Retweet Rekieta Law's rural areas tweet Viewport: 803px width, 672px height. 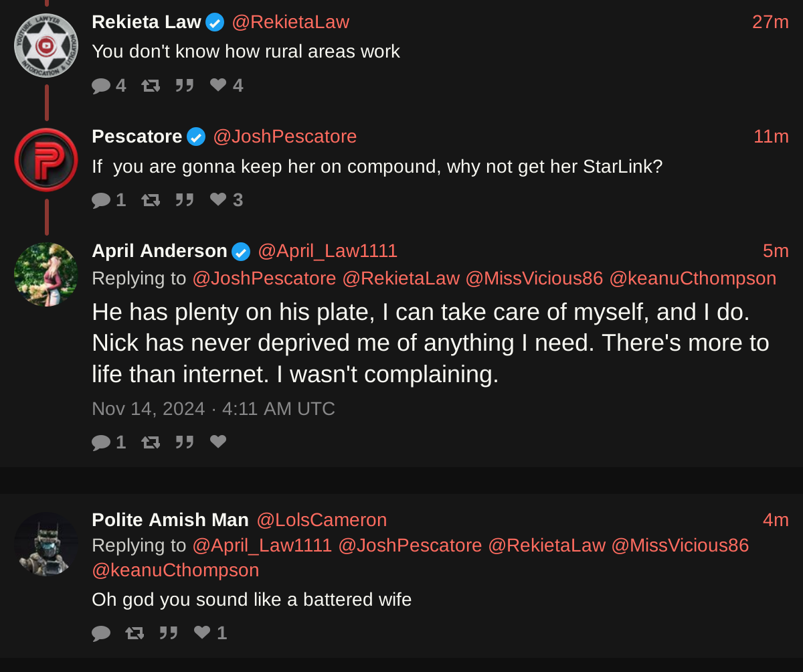[x=151, y=85]
